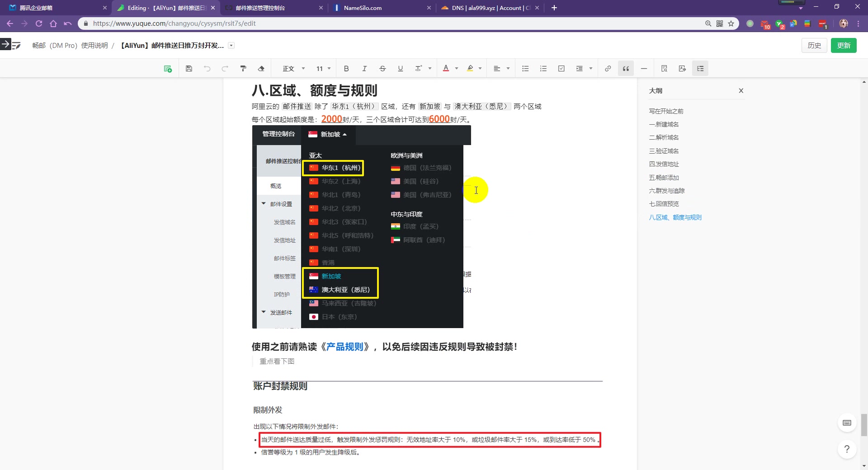Jump to 四.发信地址 in outline
868x470 pixels.
[x=664, y=164]
